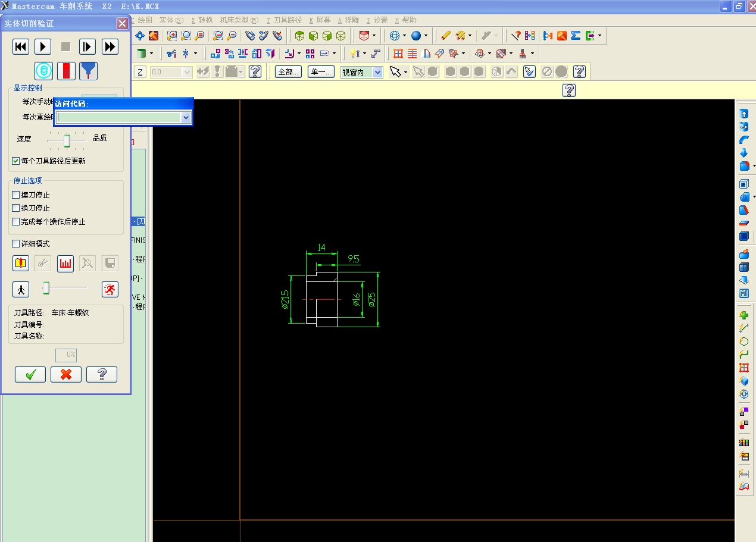This screenshot has height=542, width=756.
Task: Click the globe icon in right toolbar
Action: coord(743,394)
